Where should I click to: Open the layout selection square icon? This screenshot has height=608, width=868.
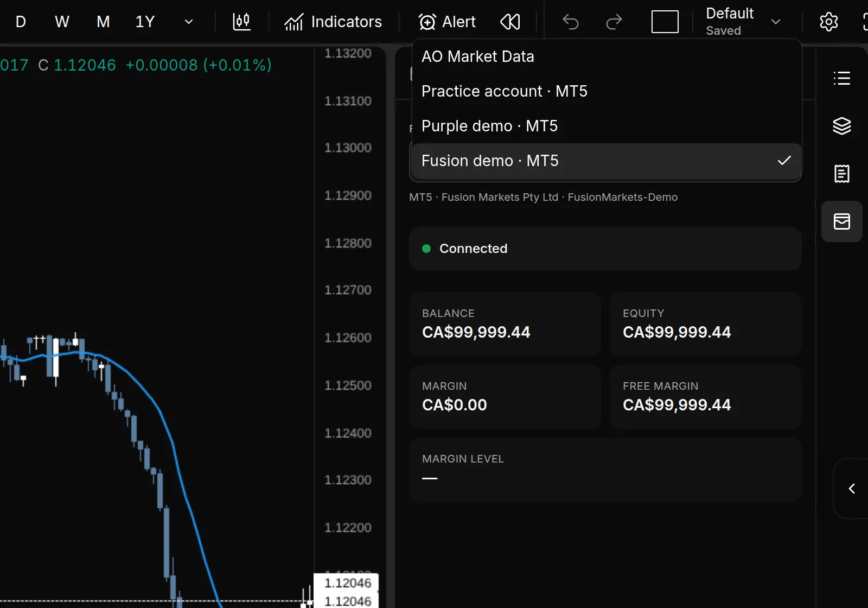(665, 22)
